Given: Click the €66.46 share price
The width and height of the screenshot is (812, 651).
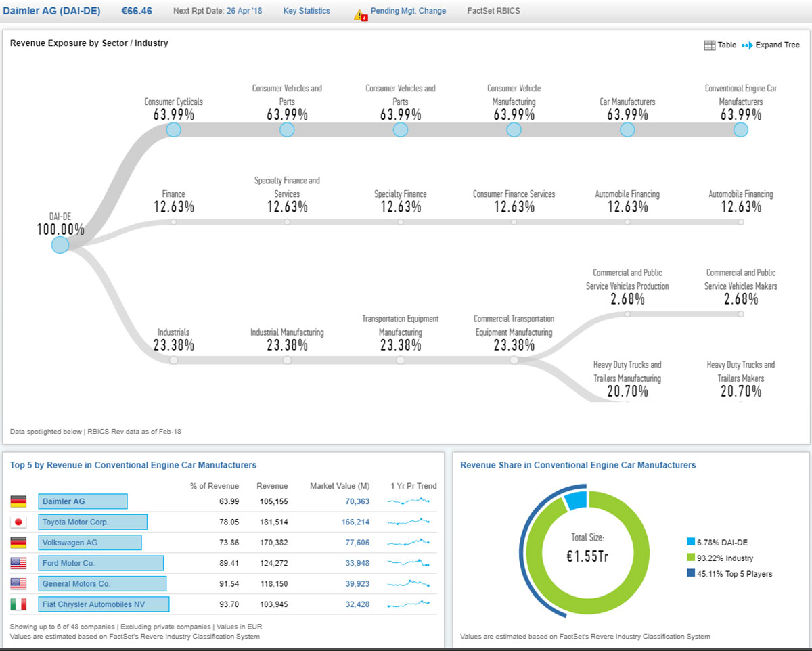Looking at the screenshot, I should (x=137, y=11).
